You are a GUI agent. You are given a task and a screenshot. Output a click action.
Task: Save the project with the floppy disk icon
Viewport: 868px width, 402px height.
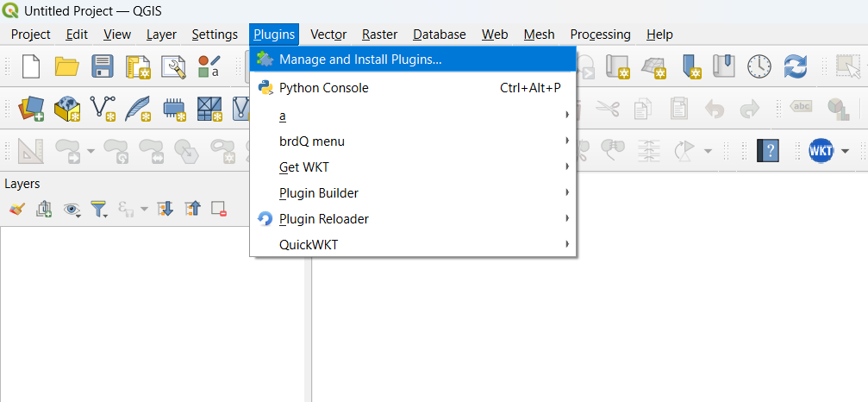pyautogui.click(x=103, y=66)
